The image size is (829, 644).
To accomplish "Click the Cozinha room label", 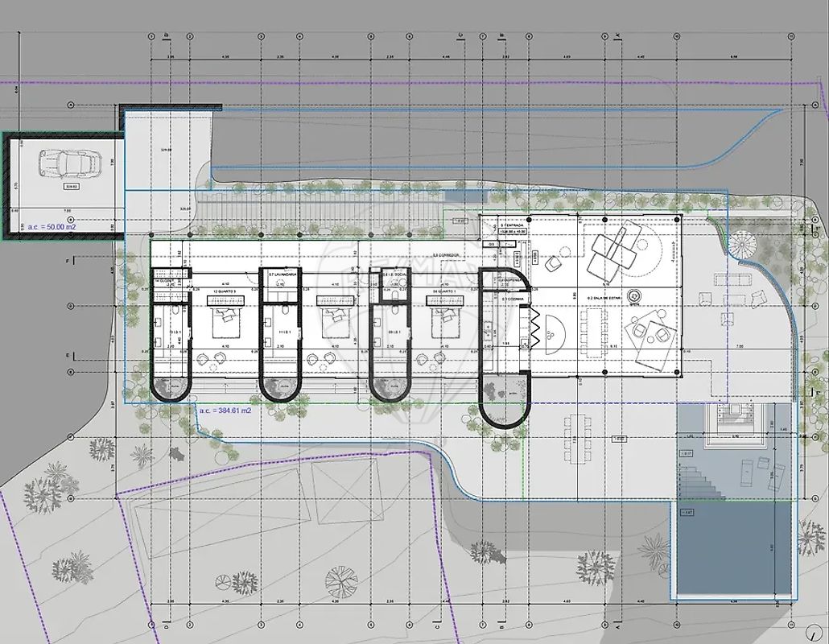I will 512,299.
